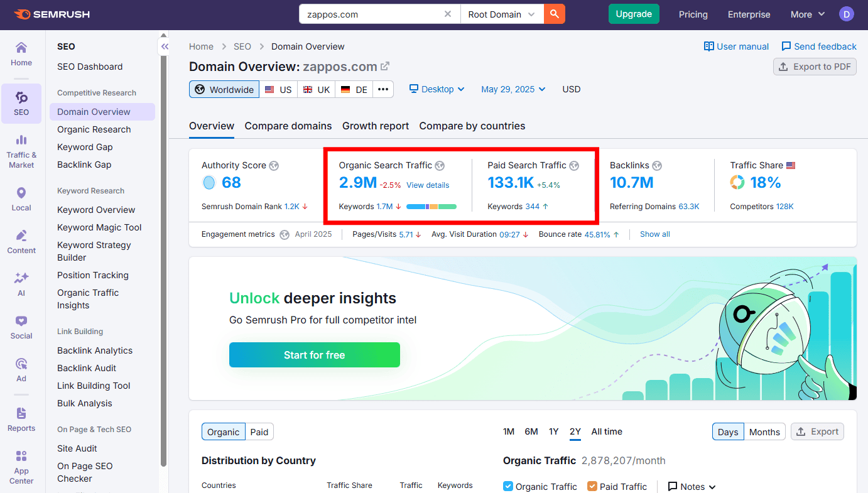
Task: Uncheck the Paid Traffic checkbox
Action: point(591,486)
